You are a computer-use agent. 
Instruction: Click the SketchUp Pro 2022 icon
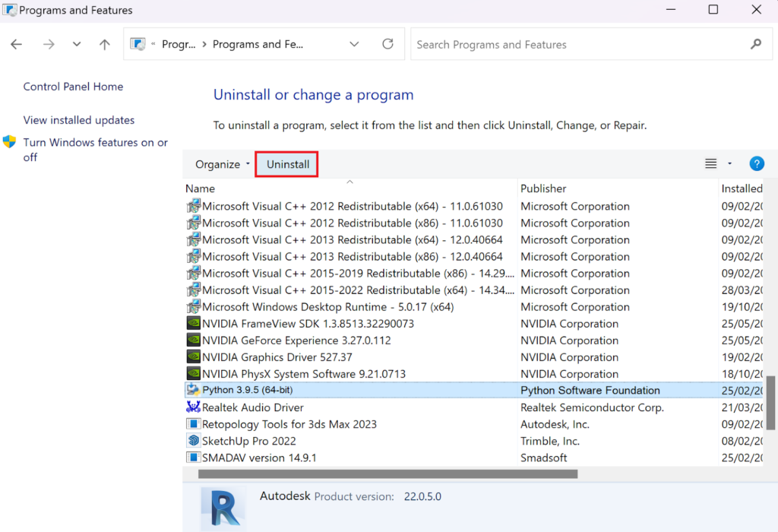click(x=193, y=440)
